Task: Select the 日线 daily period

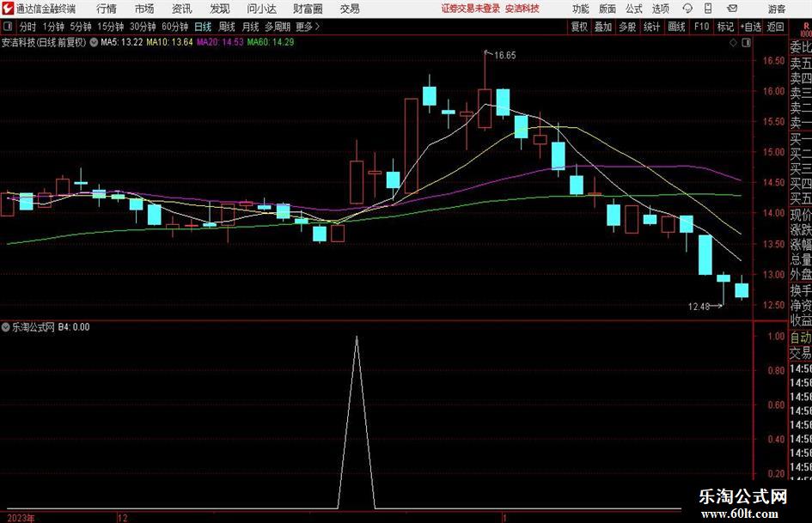Action: pyautogui.click(x=203, y=27)
